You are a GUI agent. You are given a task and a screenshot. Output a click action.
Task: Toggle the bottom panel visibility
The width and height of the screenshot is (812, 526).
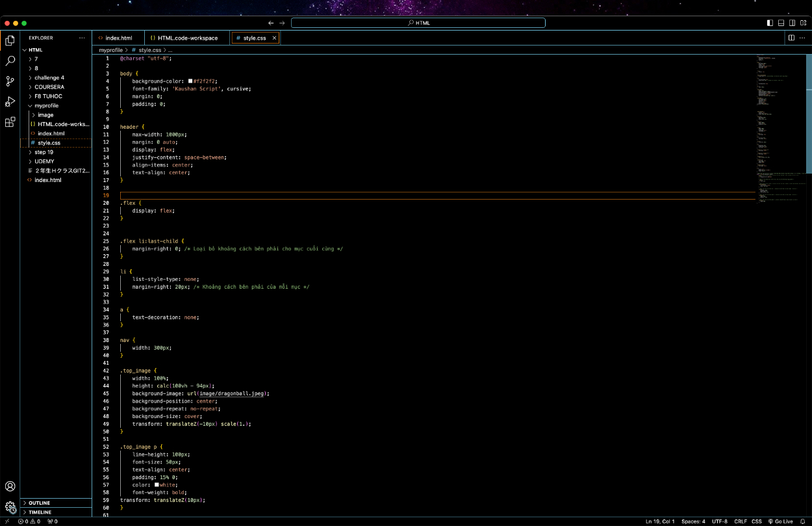[781, 23]
